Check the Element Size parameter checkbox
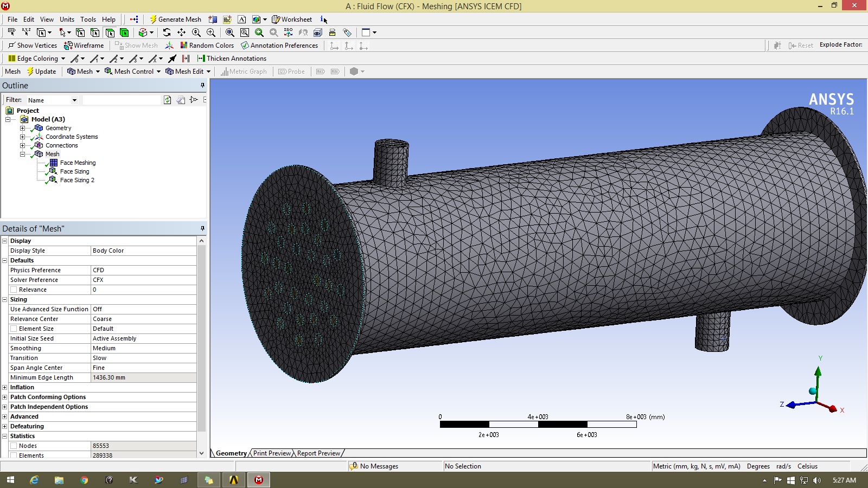 coord(14,329)
